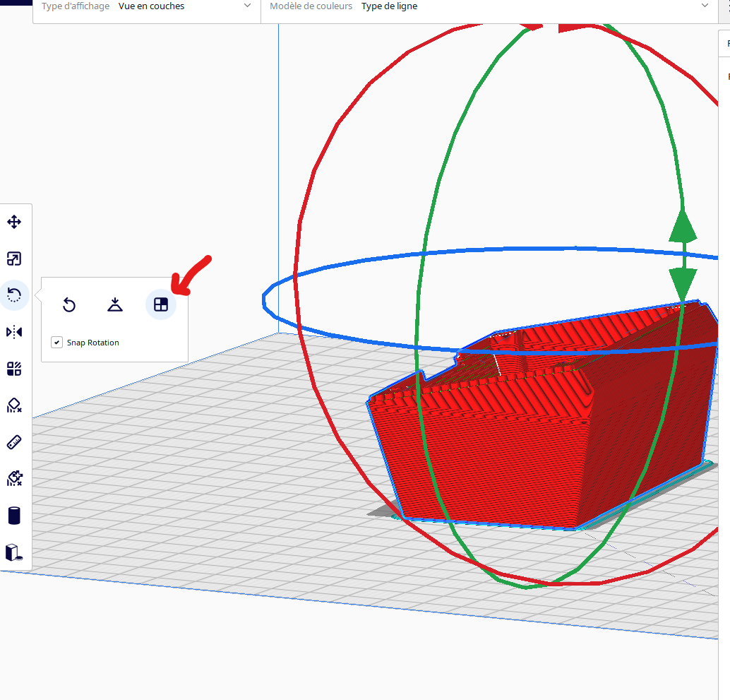Select the Support Blocker tool

14,405
